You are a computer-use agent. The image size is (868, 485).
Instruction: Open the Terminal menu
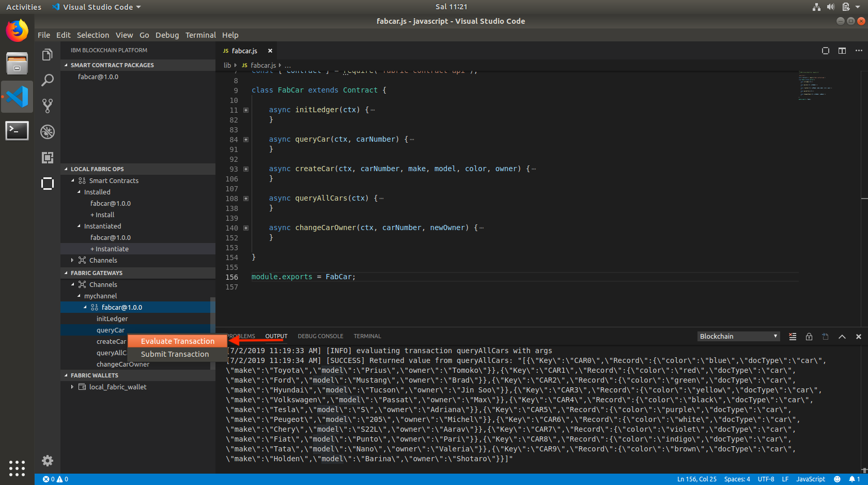200,35
